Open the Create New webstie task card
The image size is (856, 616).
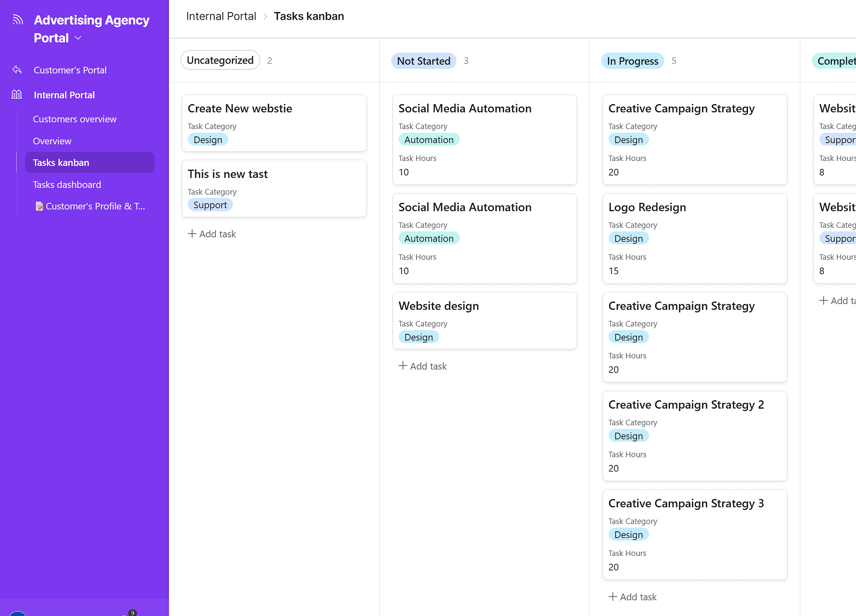[x=239, y=108]
